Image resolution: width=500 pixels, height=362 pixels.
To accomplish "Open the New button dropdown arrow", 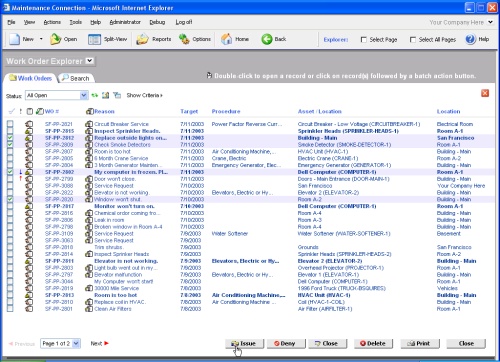I will (x=41, y=39).
